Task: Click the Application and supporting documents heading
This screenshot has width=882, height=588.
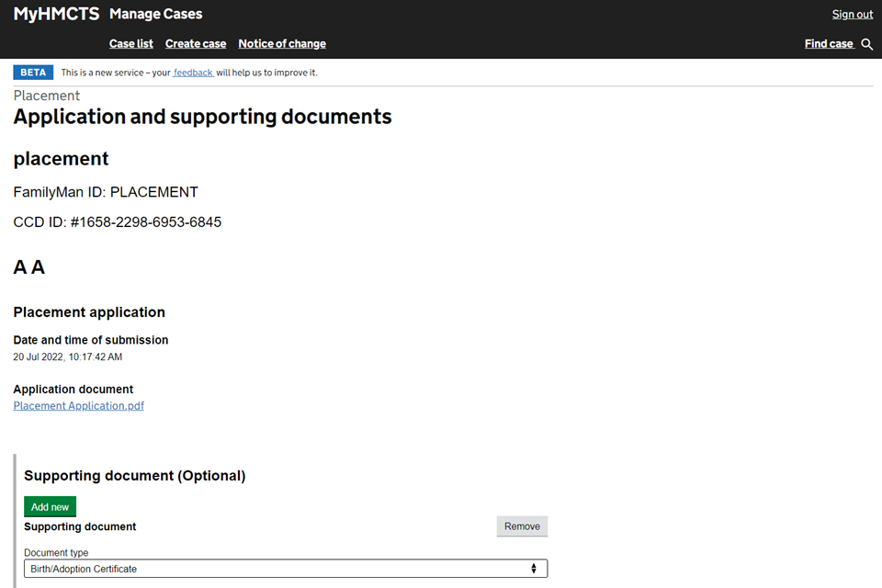Action: coord(202,117)
